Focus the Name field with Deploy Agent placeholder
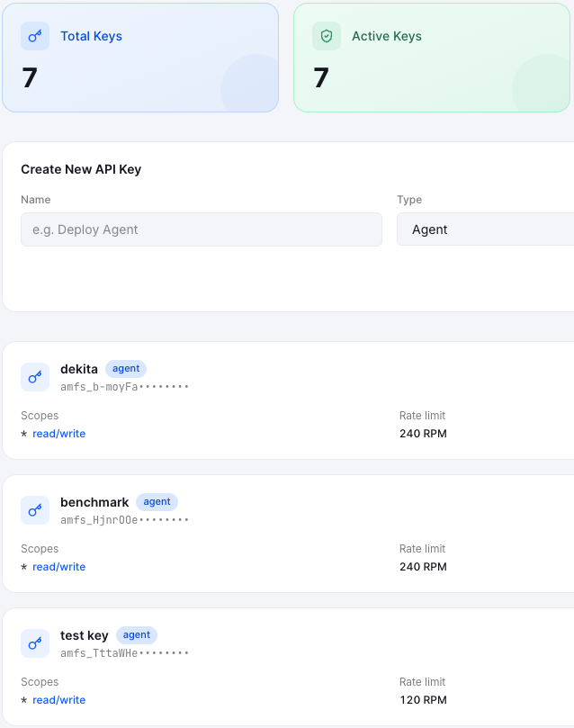The image size is (574, 728). (x=202, y=229)
